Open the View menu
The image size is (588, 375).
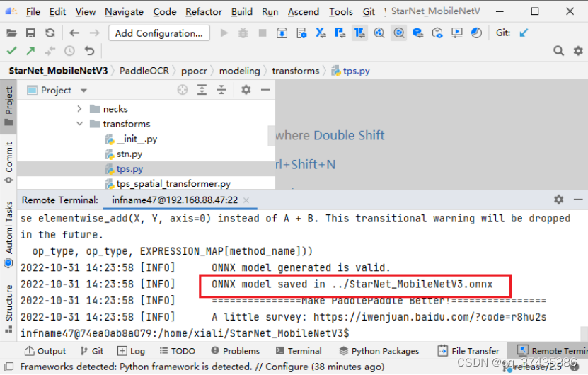click(85, 12)
